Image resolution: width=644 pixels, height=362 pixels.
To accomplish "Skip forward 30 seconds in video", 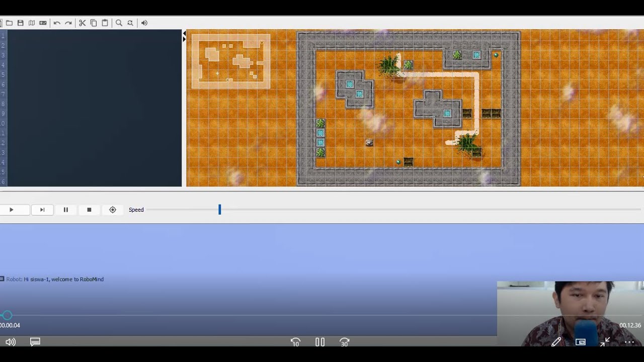I will coord(344,342).
